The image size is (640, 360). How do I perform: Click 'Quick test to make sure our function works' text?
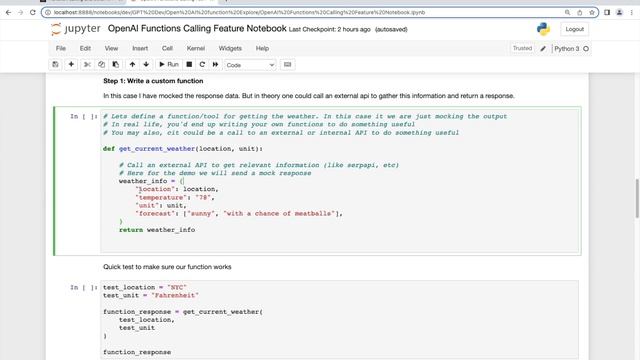(x=167, y=267)
